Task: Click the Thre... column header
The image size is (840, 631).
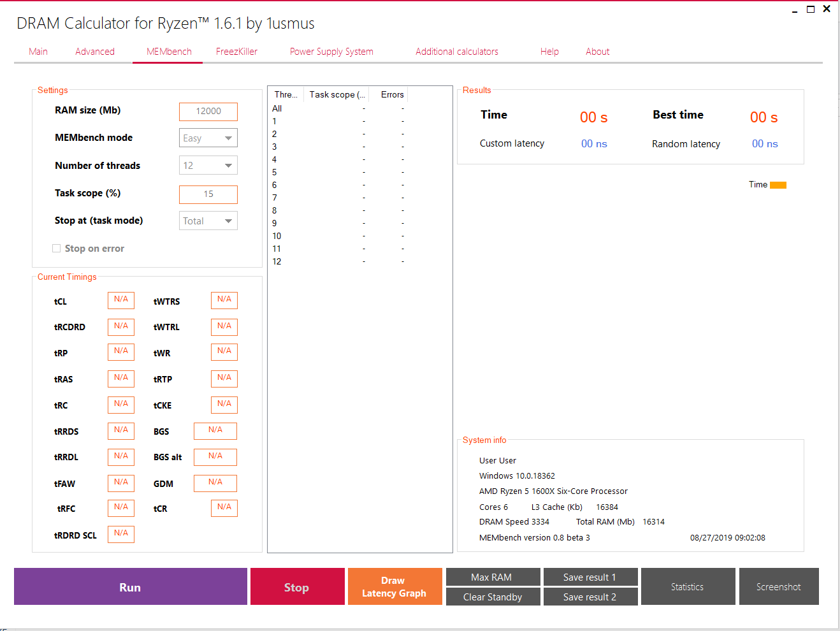Action: point(286,94)
